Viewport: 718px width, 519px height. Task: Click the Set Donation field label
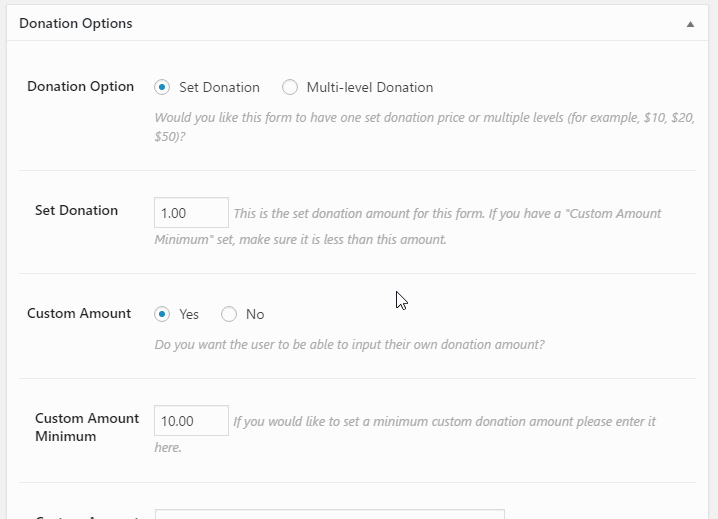click(x=76, y=210)
